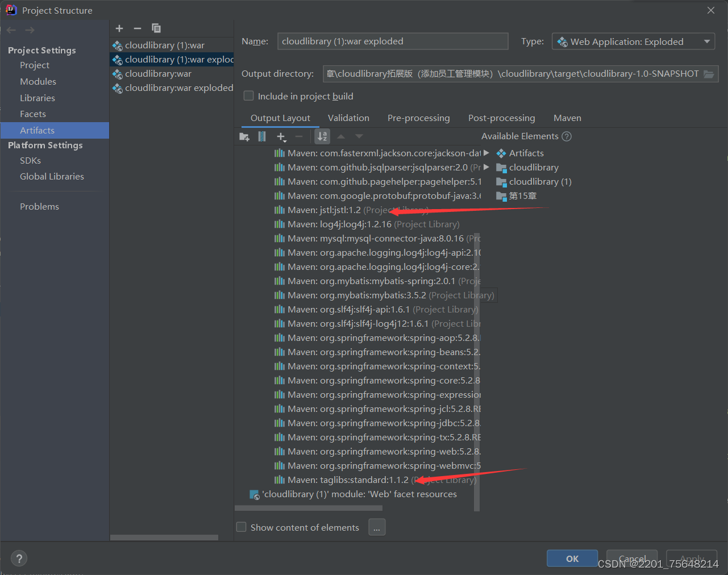This screenshot has height=575, width=728.
Task: Switch to the Output Layout tab
Action: 280,118
